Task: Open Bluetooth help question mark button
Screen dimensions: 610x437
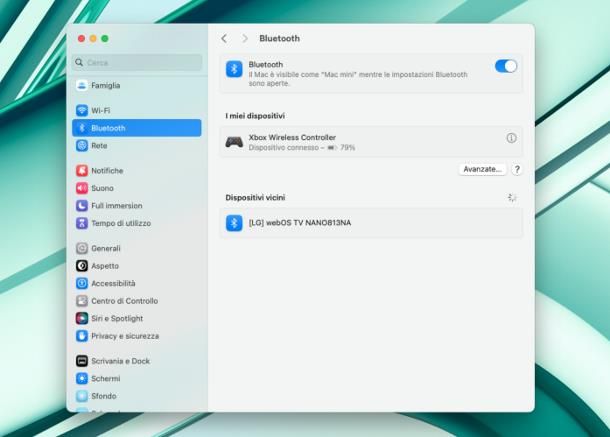Action: [x=517, y=170]
